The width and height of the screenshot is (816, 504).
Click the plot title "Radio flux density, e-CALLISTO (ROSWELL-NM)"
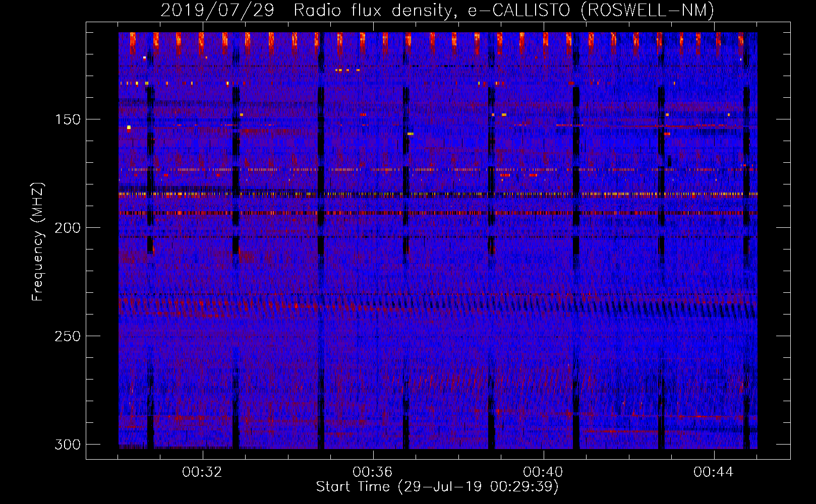(504, 10)
